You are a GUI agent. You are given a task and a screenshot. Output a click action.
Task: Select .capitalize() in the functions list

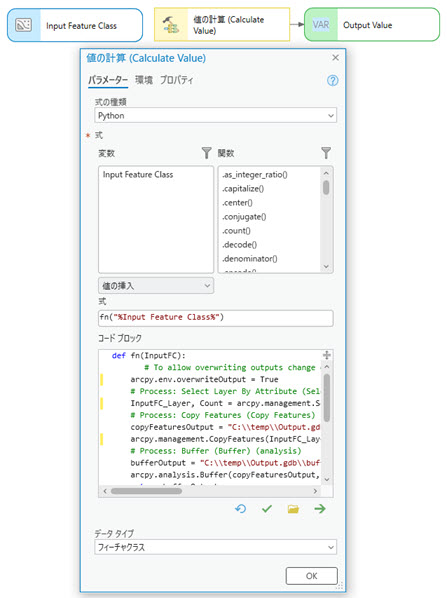[243, 189]
